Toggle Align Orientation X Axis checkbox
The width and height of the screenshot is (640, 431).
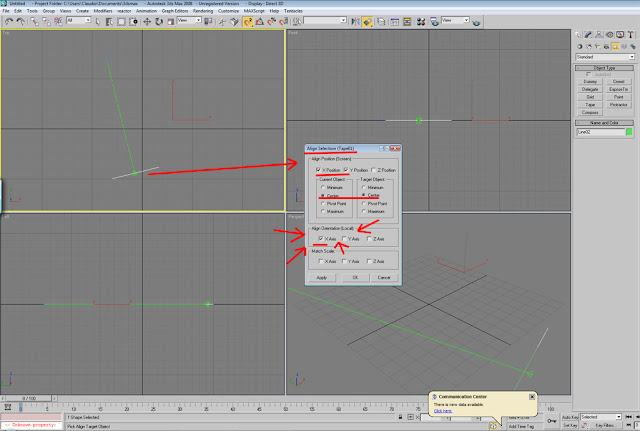coord(321,238)
